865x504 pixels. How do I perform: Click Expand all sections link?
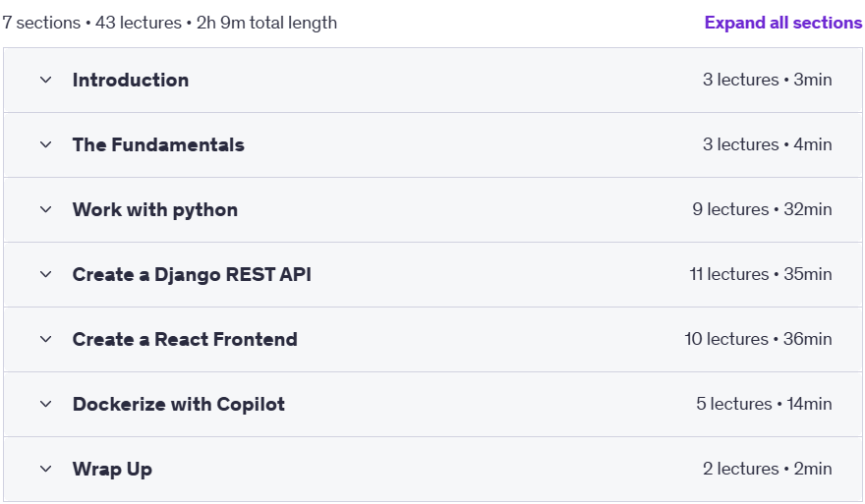782,23
